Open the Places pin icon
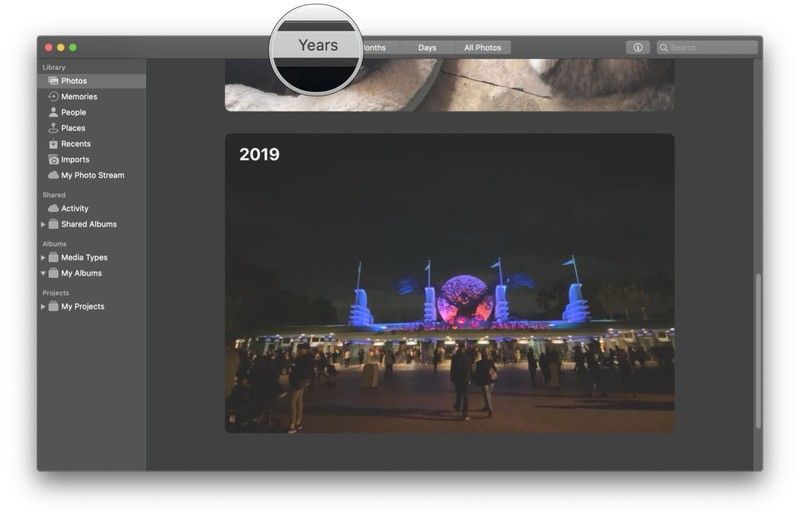 pyautogui.click(x=53, y=128)
